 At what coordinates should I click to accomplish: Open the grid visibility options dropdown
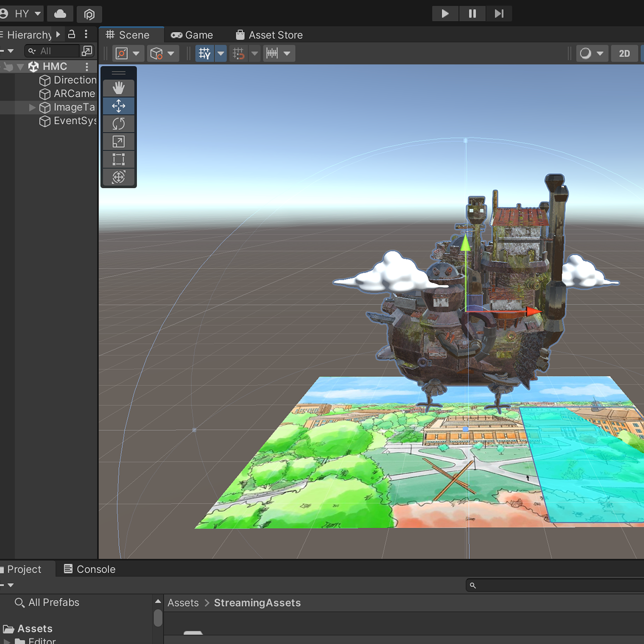(x=221, y=53)
